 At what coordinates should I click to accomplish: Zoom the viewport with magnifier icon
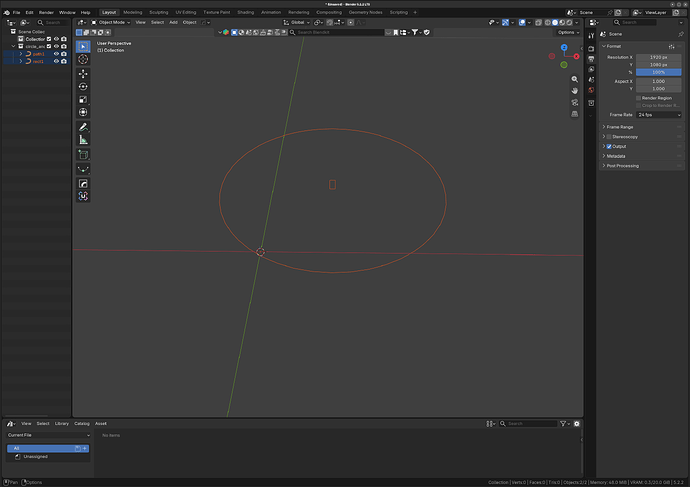[575, 79]
